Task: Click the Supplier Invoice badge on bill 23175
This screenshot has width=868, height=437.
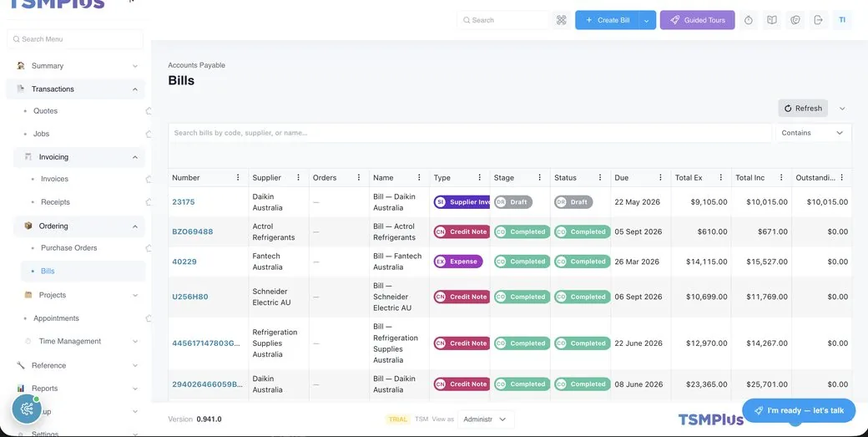Action: tap(462, 202)
